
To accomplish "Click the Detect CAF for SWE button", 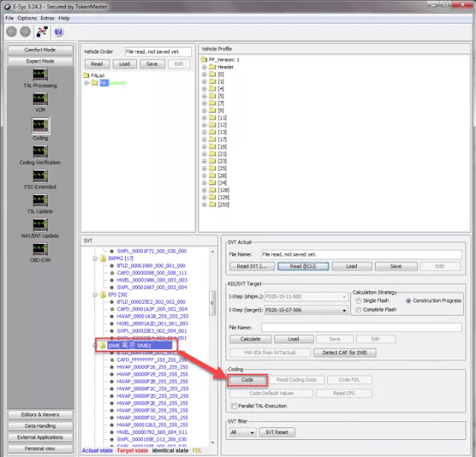I will point(344,353).
